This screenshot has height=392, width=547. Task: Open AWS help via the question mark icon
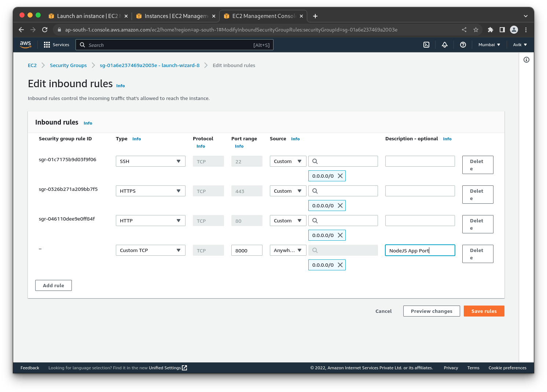[x=463, y=44]
